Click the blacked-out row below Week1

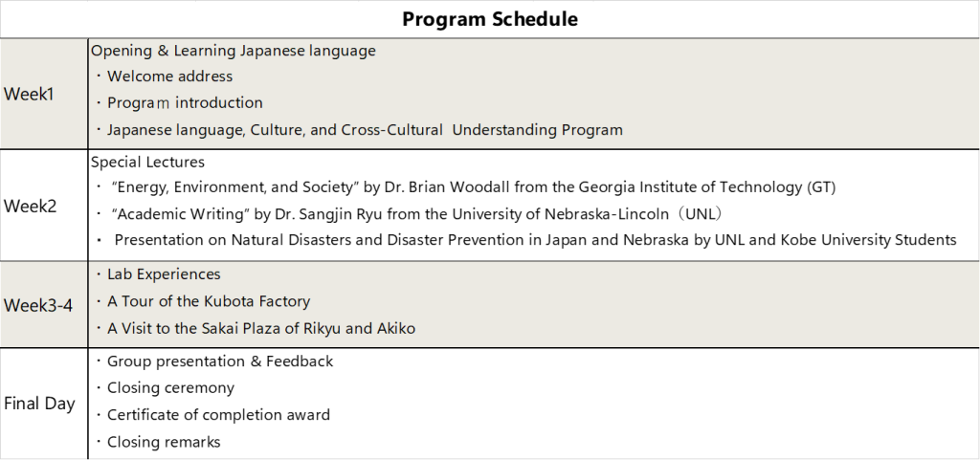pos(490,205)
